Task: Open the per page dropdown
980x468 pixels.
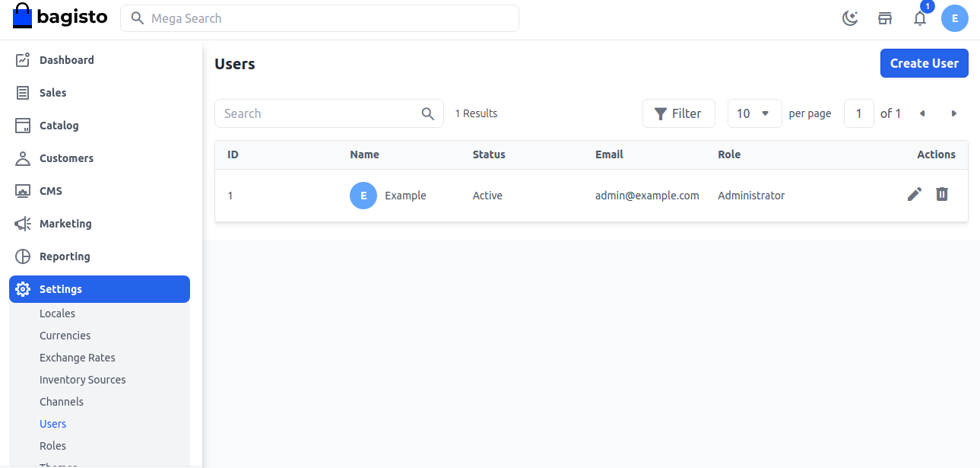Action: (754, 113)
